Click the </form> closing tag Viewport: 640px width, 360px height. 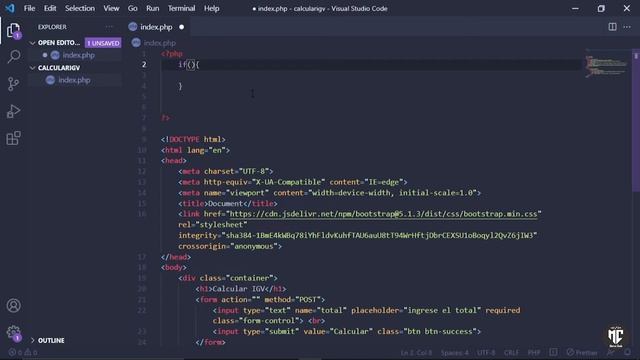pos(210,342)
